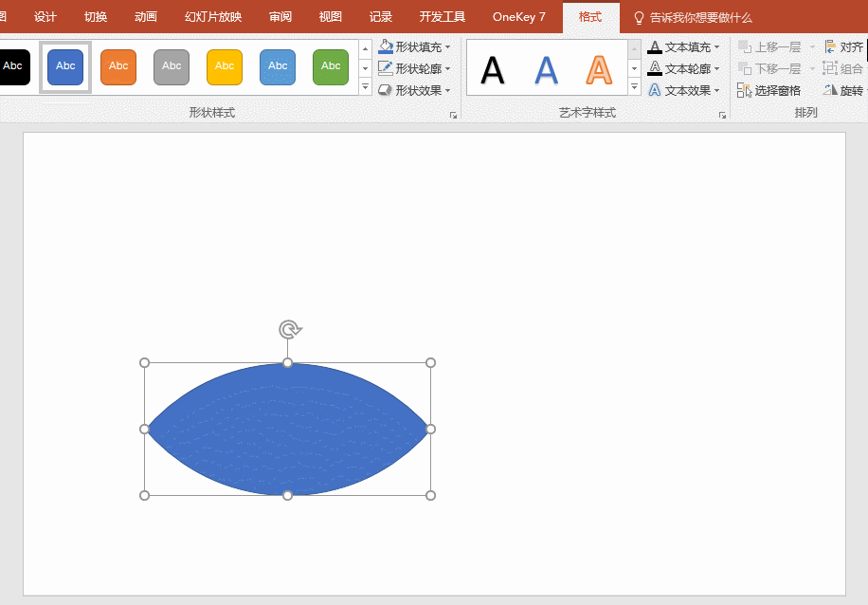
Task: Apply the light blue Abc shape style
Action: tap(278, 66)
